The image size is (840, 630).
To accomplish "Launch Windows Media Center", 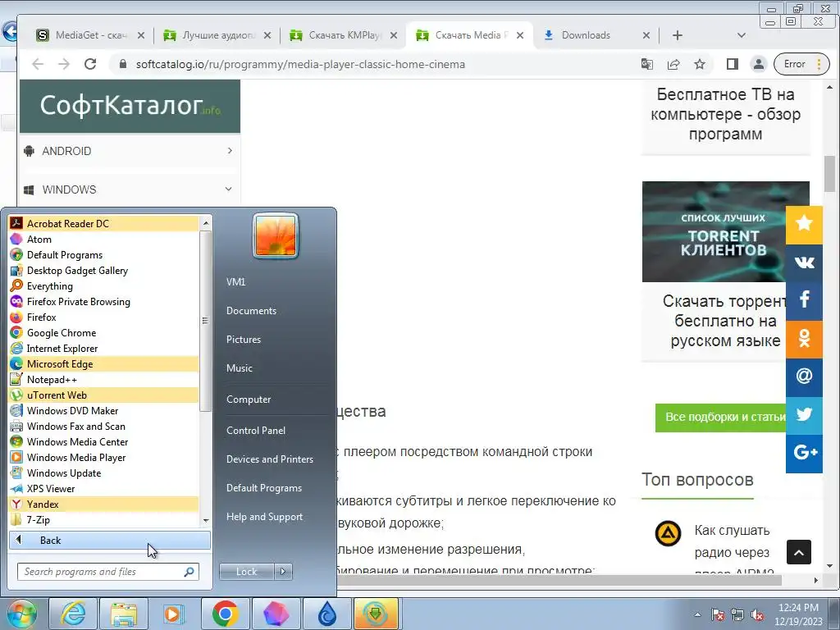I will pos(104,441).
